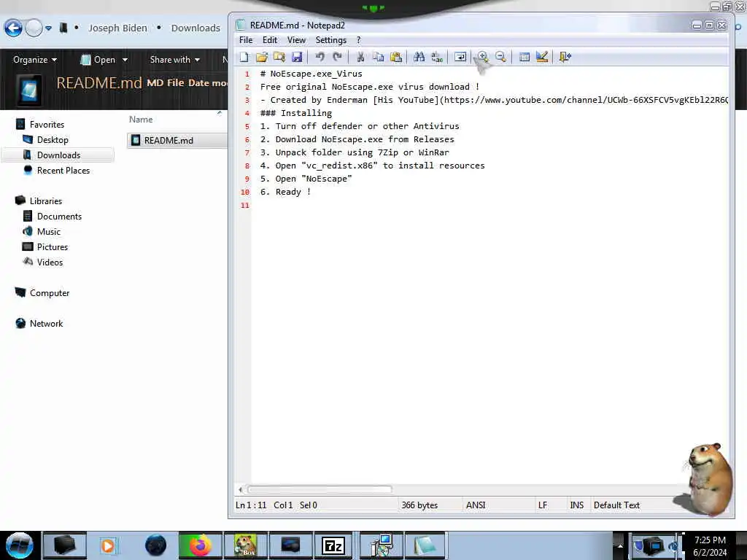
Task: Click the Open file folder icon in Notepad2
Action: click(x=262, y=57)
